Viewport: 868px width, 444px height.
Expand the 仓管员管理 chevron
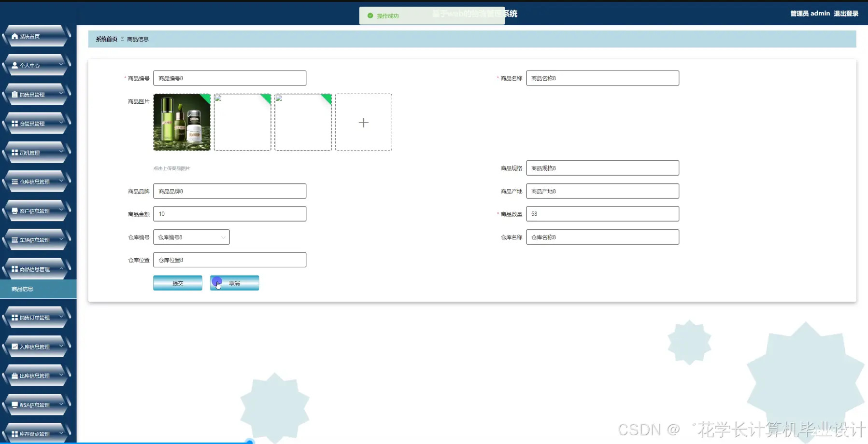click(x=61, y=123)
